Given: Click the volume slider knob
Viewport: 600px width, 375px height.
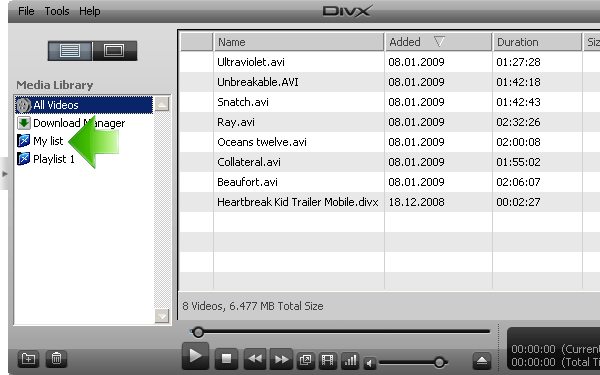Looking at the screenshot, I should pyautogui.click(x=439, y=362).
